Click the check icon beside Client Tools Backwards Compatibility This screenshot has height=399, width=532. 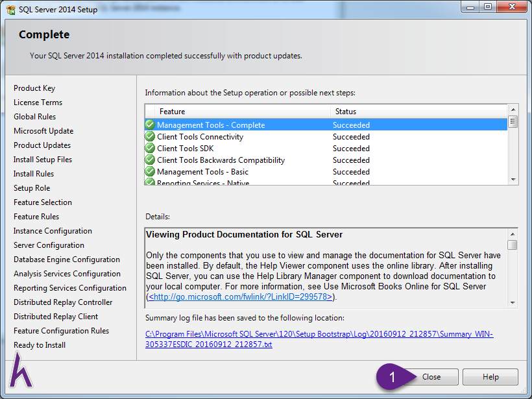150,160
